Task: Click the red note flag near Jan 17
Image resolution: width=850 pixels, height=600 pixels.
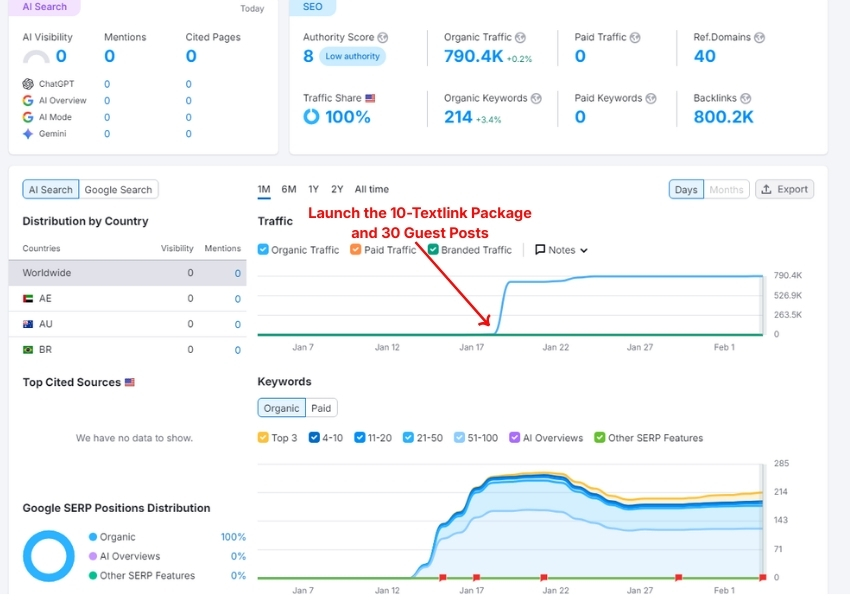Action: 476,577
